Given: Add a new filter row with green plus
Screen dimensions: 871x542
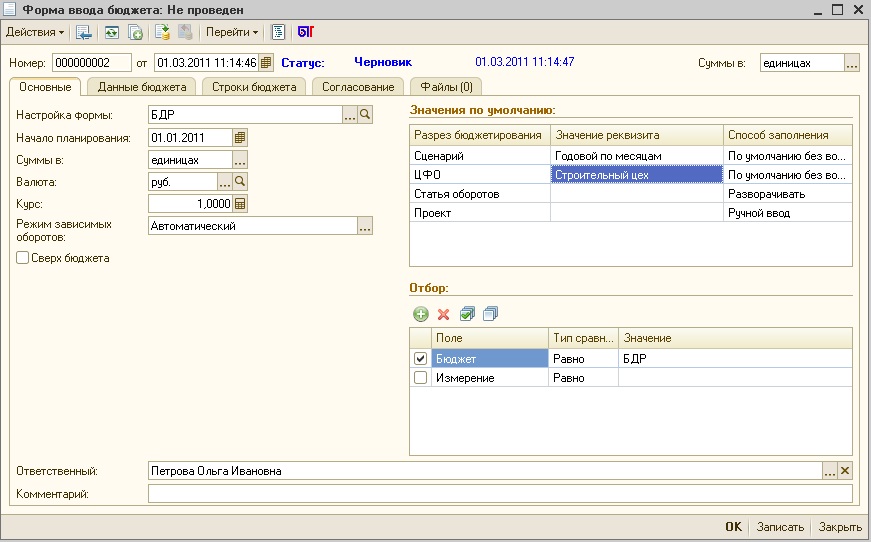Looking at the screenshot, I should click(421, 314).
